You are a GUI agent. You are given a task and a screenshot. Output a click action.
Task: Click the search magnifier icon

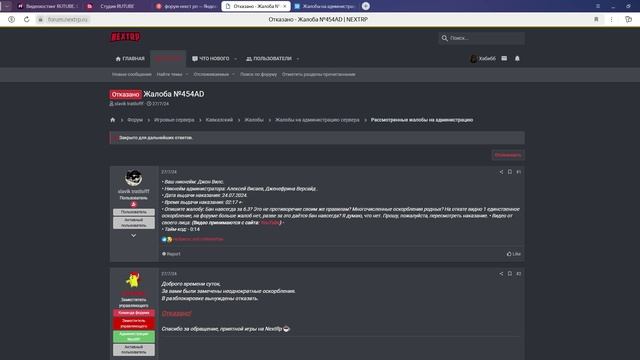(444, 38)
